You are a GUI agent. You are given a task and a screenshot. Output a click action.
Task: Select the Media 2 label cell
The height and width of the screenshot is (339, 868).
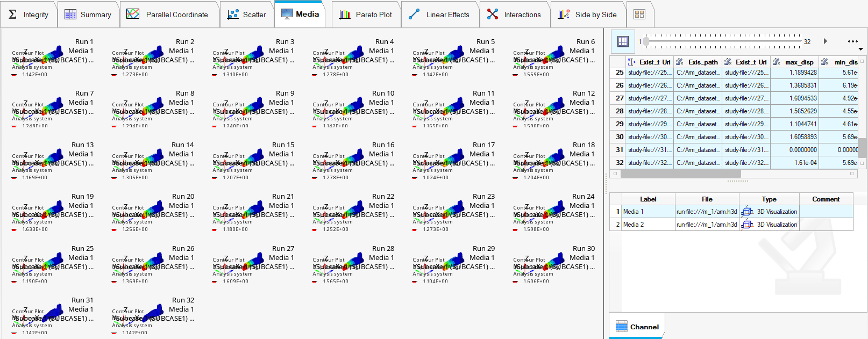point(648,225)
